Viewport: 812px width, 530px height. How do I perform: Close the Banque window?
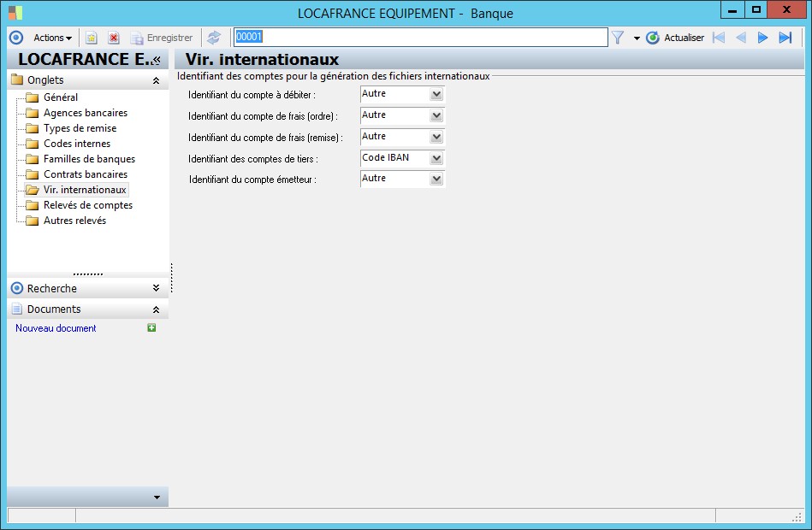(x=786, y=10)
